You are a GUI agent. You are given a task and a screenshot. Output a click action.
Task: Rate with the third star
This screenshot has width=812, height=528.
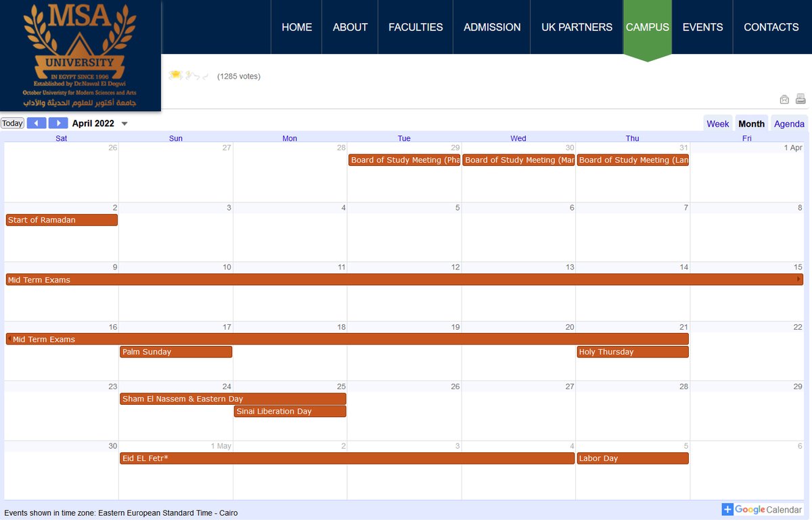point(190,74)
